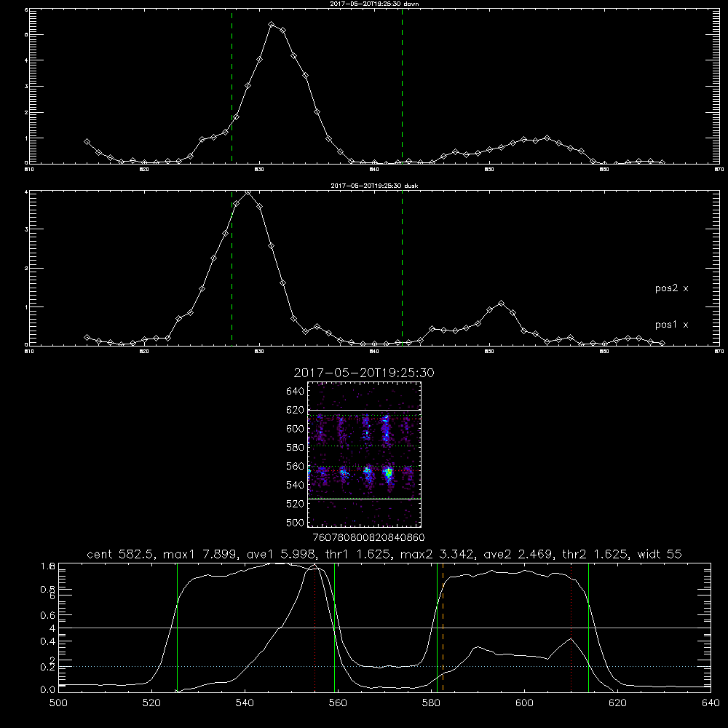This screenshot has height=728, width=728.
Task: Click the "ave2 2.469" value
Action: click(517, 554)
